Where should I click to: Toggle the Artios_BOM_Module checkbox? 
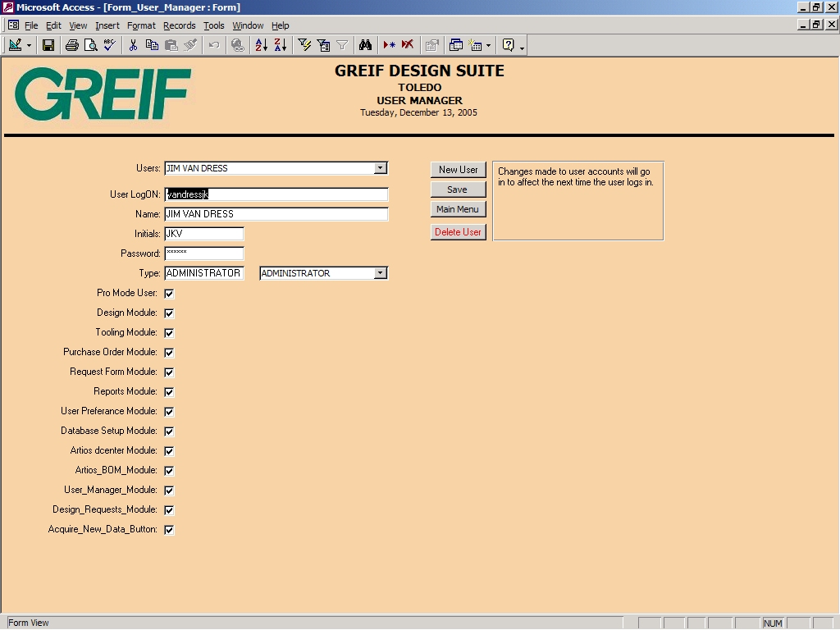click(169, 470)
